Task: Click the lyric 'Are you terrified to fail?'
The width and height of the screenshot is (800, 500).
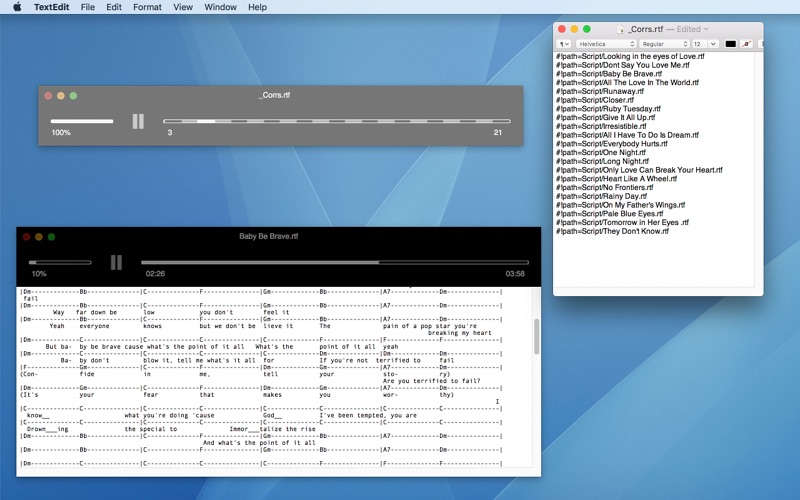Action: click(x=432, y=381)
